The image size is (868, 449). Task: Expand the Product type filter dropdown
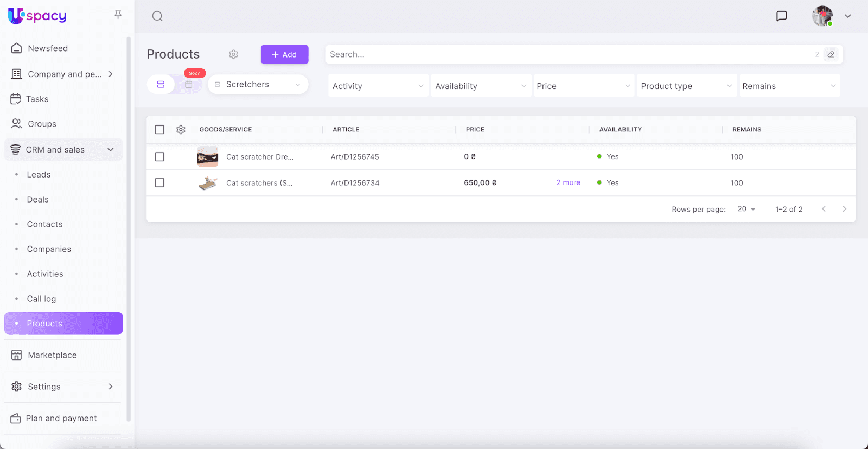click(686, 86)
